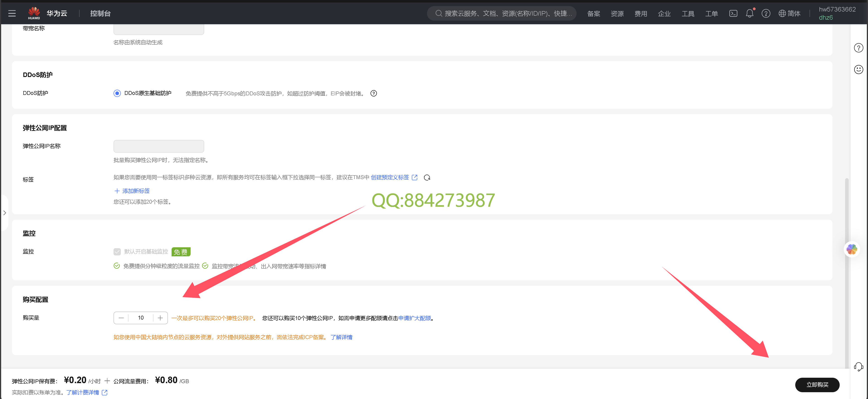The height and width of the screenshot is (399, 868).
Task: Toggle 默认开启基础监控 checkbox
Action: (x=117, y=252)
